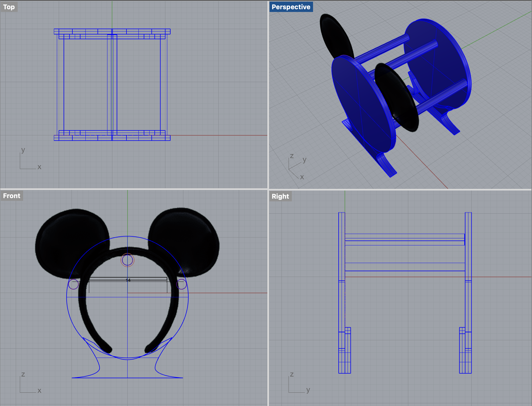Open the Perspective viewport label menu
The height and width of the screenshot is (406, 532).
[x=291, y=7]
